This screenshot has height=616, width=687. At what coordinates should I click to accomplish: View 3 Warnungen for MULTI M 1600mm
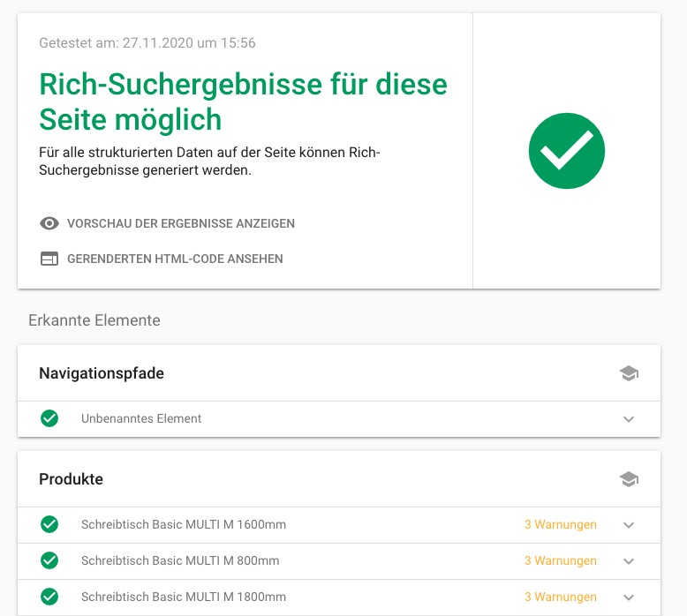[561, 524]
